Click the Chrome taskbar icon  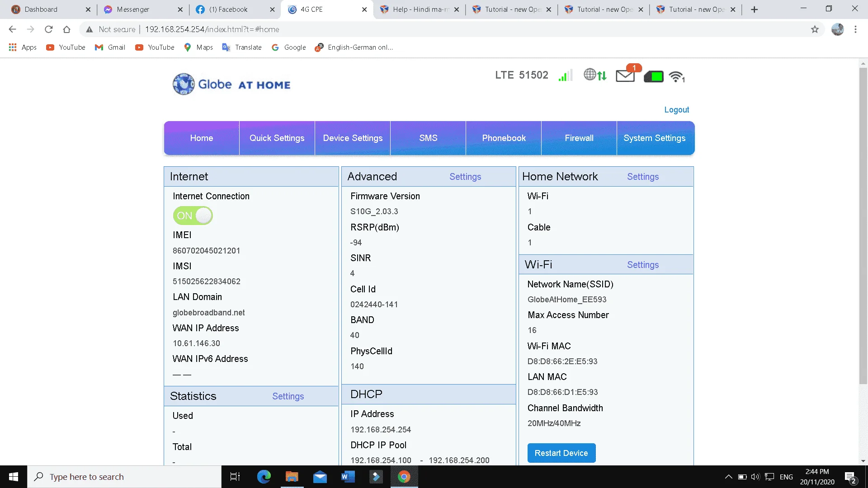[x=404, y=477]
